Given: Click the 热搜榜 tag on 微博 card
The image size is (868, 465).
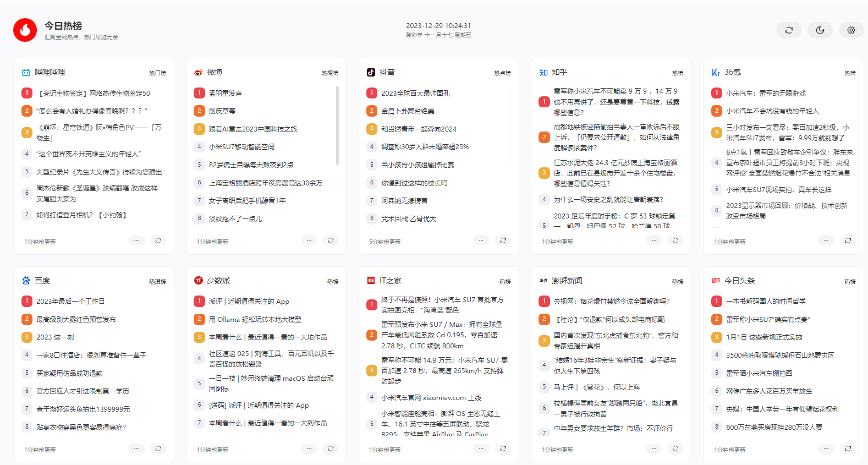Looking at the screenshot, I should click(330, 73).
